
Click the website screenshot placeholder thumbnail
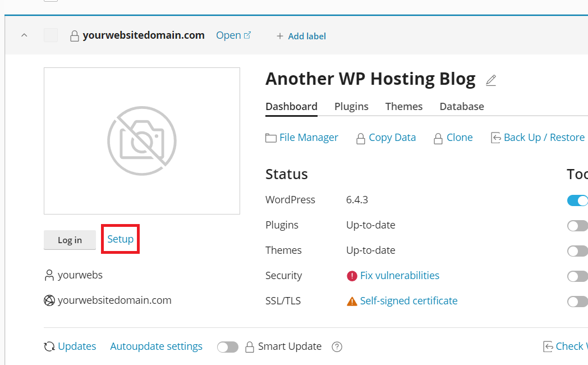tap(142, 141)
